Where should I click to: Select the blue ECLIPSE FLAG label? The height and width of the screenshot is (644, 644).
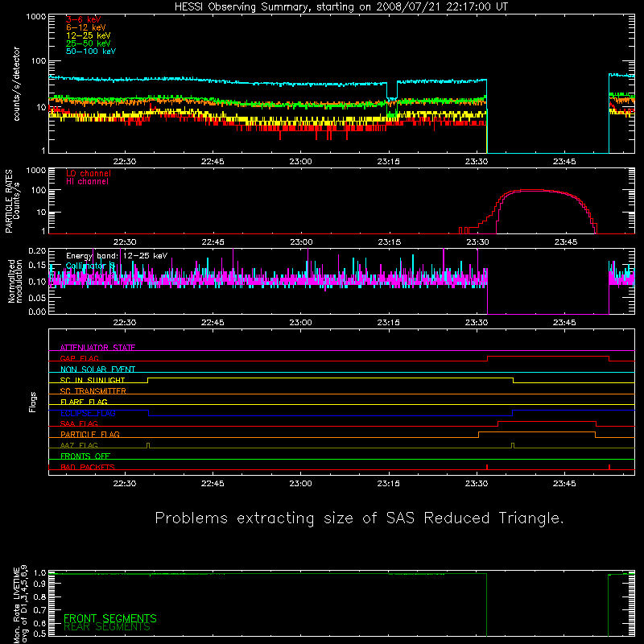click(88, 413)
